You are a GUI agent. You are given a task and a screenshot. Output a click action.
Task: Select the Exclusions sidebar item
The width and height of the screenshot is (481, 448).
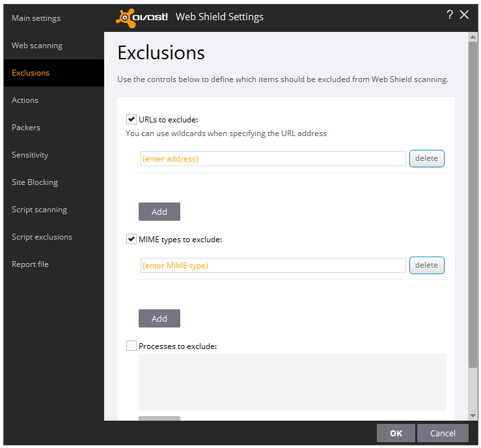tap(53, 73)
